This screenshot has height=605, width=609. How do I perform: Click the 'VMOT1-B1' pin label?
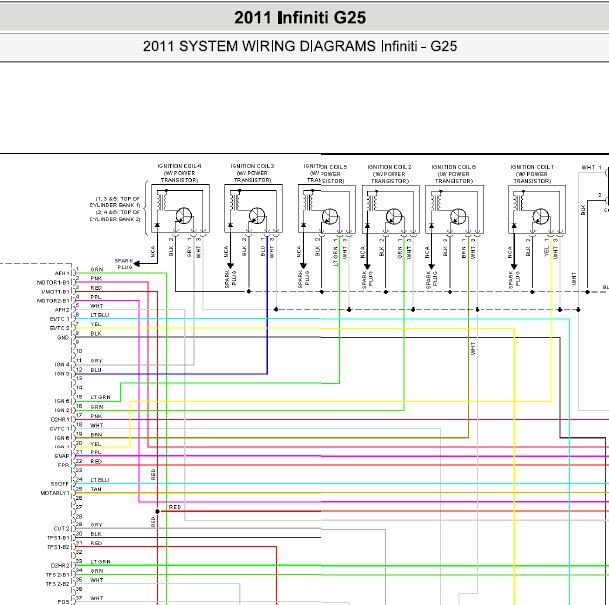55,292
